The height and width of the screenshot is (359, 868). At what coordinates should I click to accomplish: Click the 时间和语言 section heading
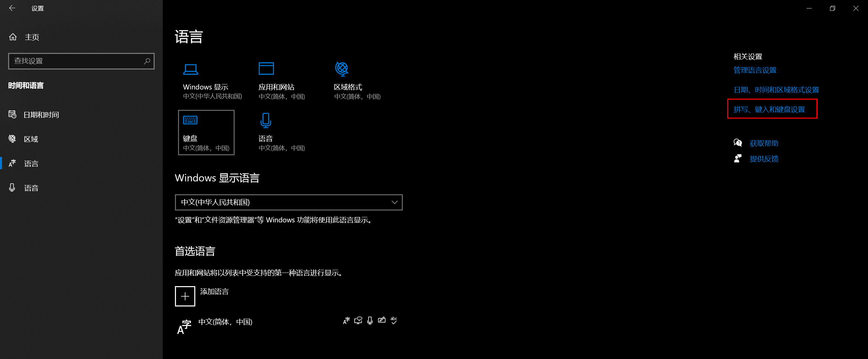click(26, 85)
